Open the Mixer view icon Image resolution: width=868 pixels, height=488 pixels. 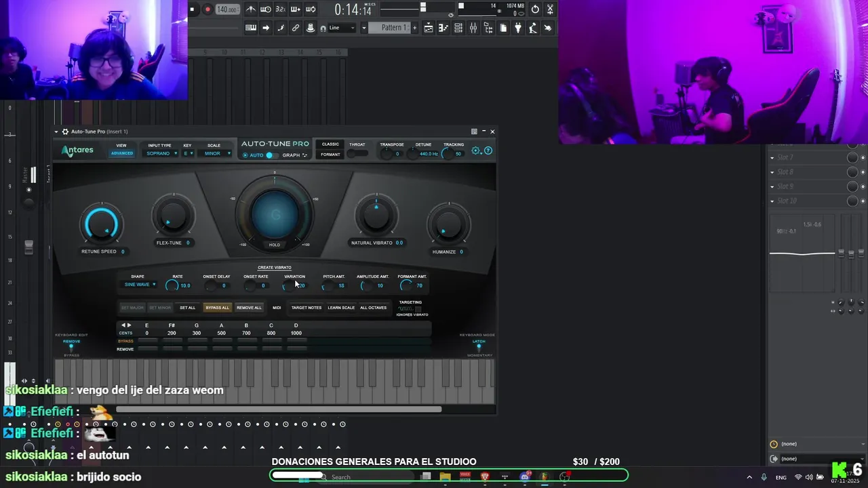(473, 28)
